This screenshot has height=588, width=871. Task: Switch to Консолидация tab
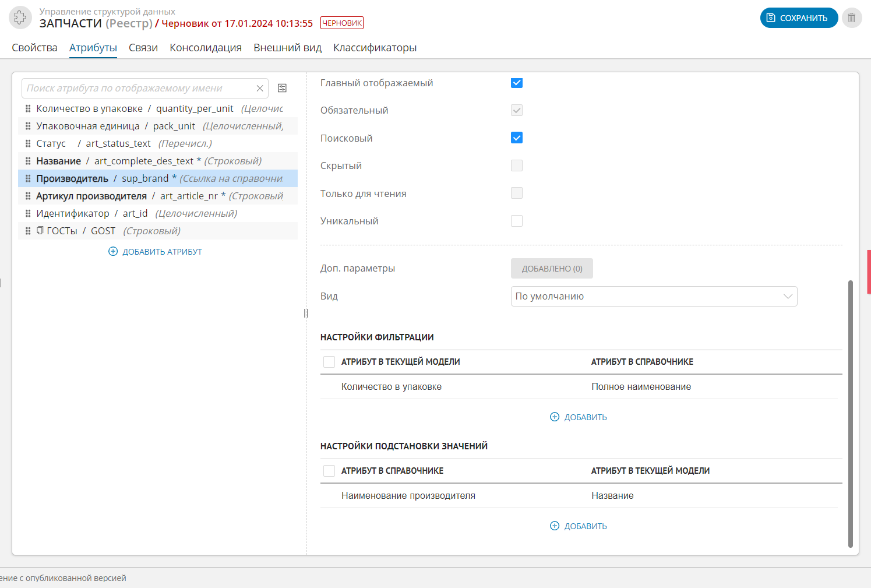click(206, 48)
